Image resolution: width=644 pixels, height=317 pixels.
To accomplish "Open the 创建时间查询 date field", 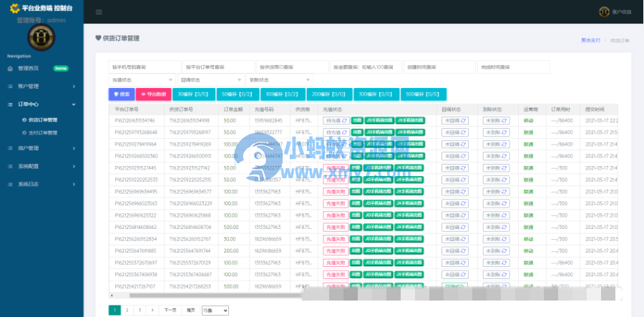I will tap(439, 67).
